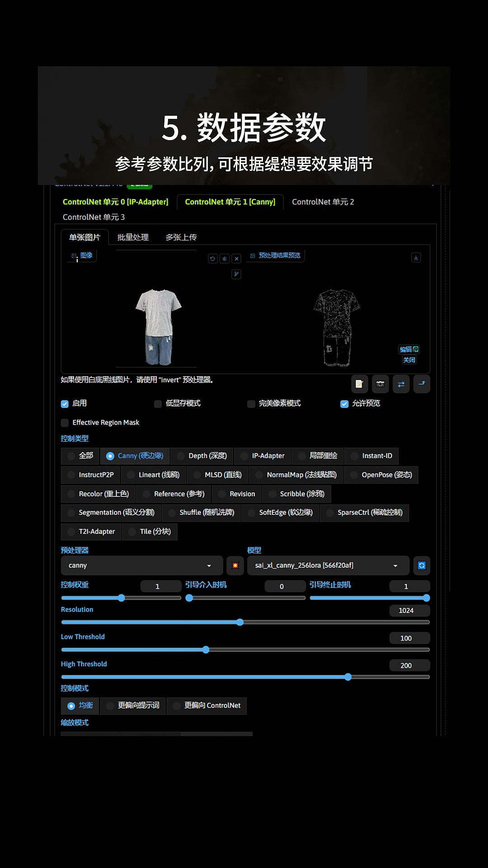Adjust the Resolution slider handle
Screen dimensions: 488x868
tap(240, 623)
